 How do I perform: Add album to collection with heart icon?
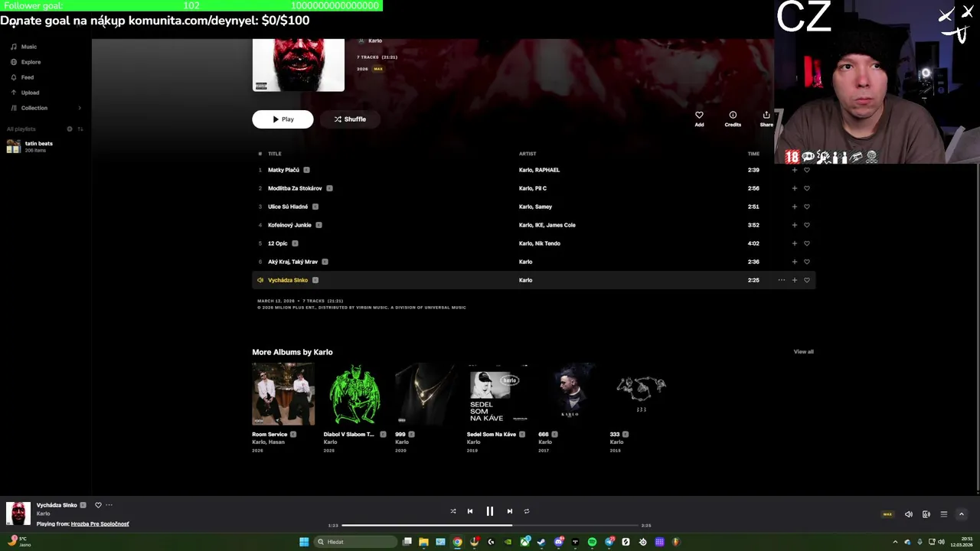pyautogui.click(x=699, y=119)
